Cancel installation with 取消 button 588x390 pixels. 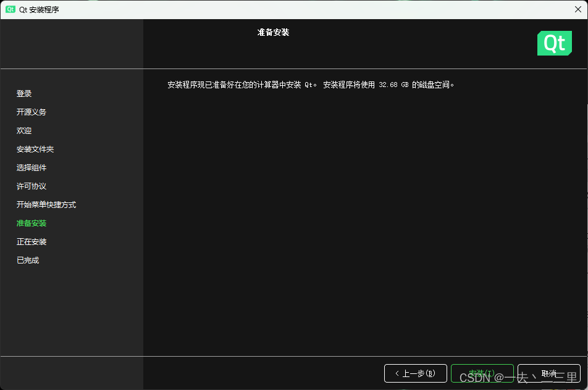[x=549, y=373]
